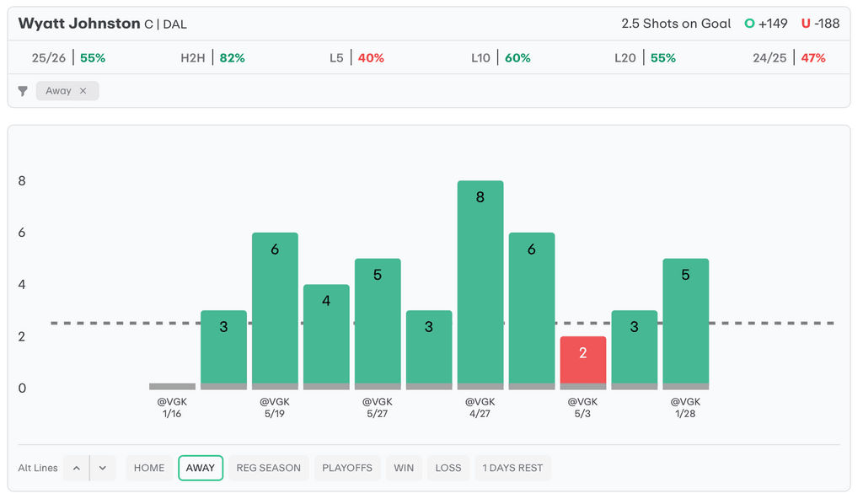Click the tallest bar showing 8
This screenshot has height=504, width=863.
480,282
